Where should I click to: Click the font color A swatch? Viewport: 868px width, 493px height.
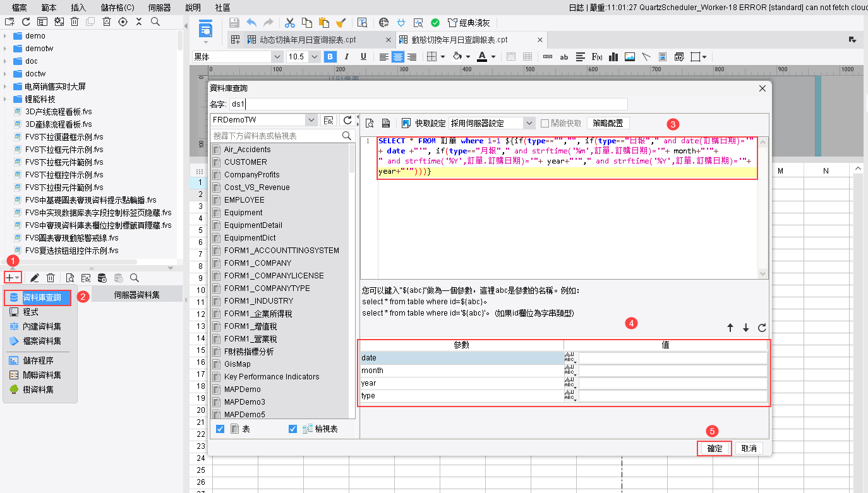pos(482,57)
